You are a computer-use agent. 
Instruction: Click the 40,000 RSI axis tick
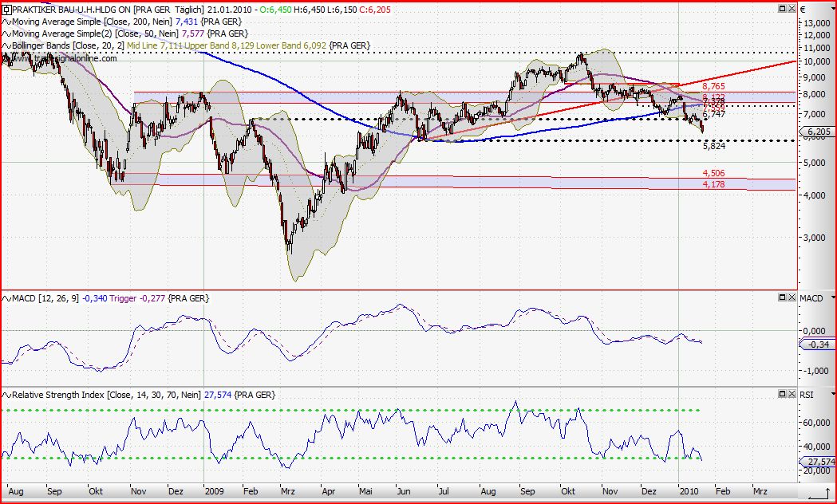[x=817, y=447]
